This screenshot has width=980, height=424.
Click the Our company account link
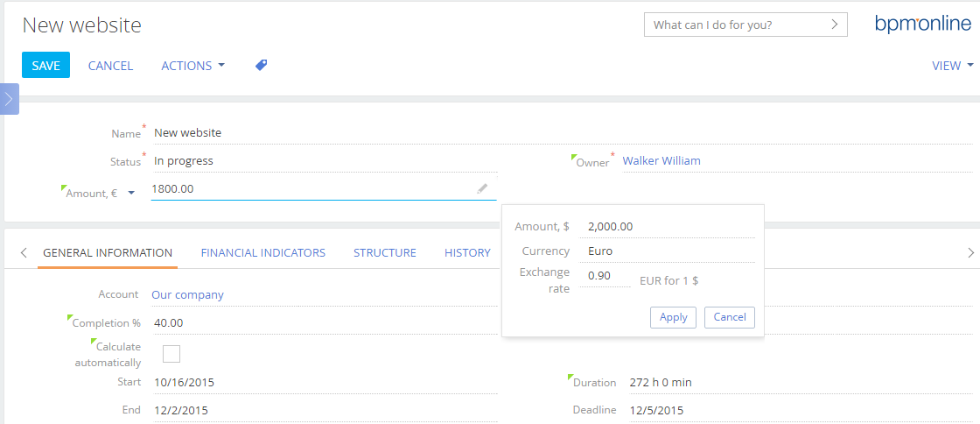click(187, 295)
